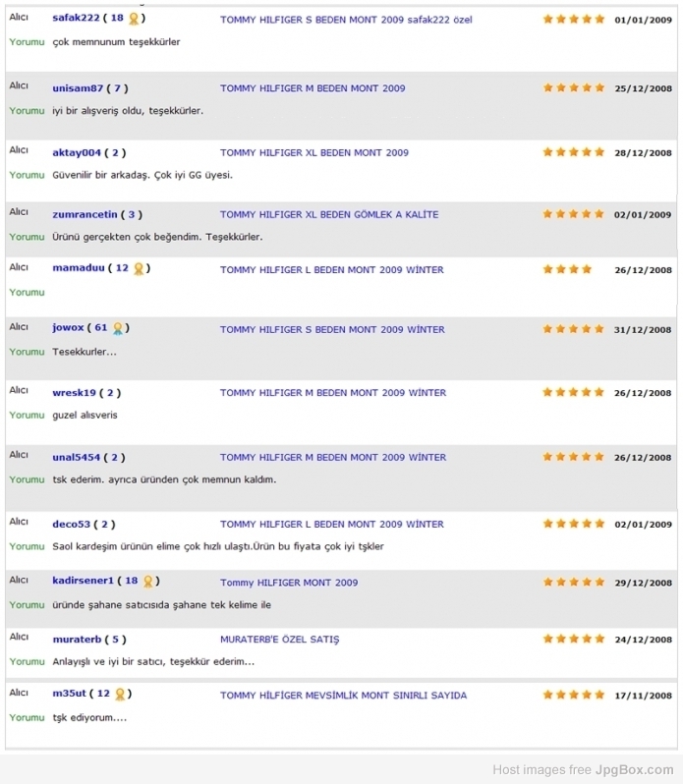Screen dimensions: 683x784
Task: Open unisam87's user profile link
Action: pos(78,88)
